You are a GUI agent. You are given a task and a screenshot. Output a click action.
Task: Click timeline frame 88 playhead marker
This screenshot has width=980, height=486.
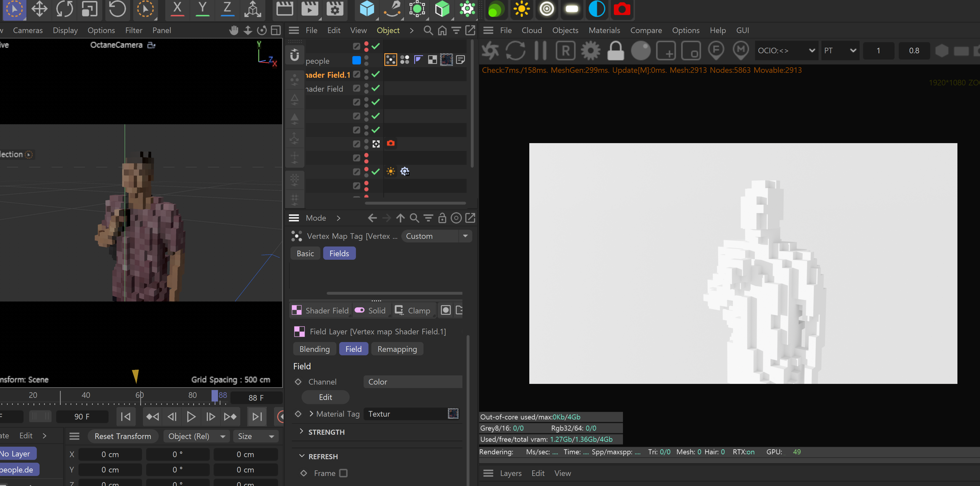[x=215, y=396]
